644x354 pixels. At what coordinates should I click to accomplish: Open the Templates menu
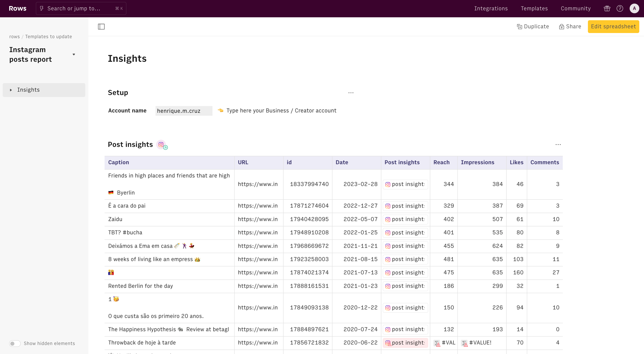click(534, 9)
